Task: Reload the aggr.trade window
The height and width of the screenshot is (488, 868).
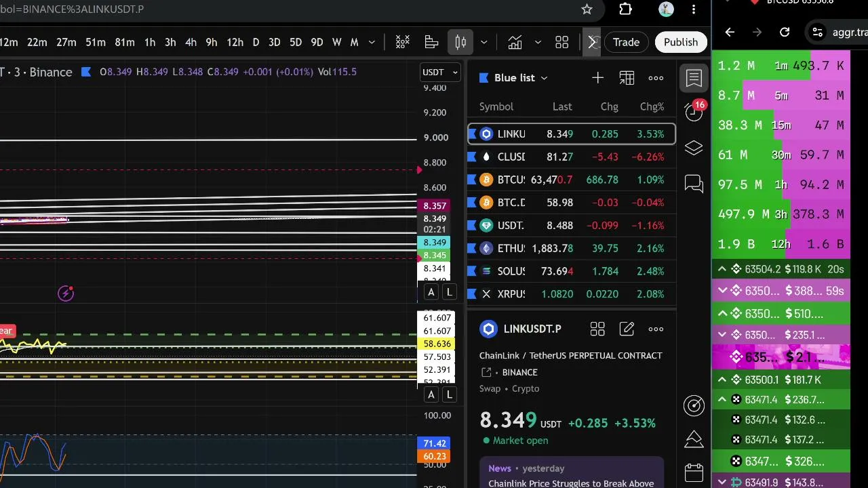Action: (785, 32)
